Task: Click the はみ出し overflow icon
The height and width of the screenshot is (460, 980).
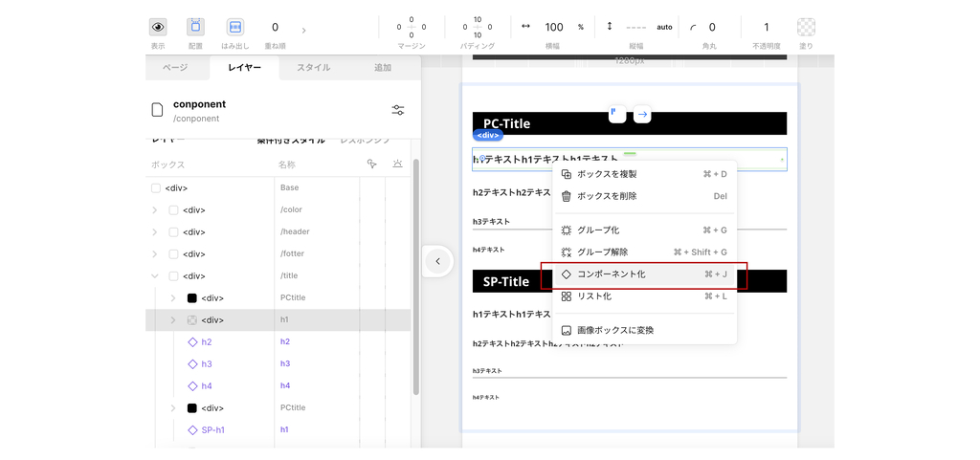Action: point(235,27)
